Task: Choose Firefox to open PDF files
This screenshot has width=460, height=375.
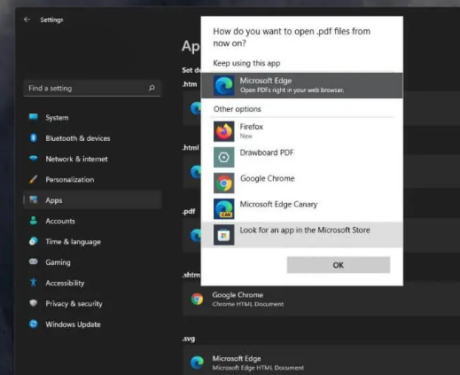Action: pyautogui.click(x=302, y=131)
